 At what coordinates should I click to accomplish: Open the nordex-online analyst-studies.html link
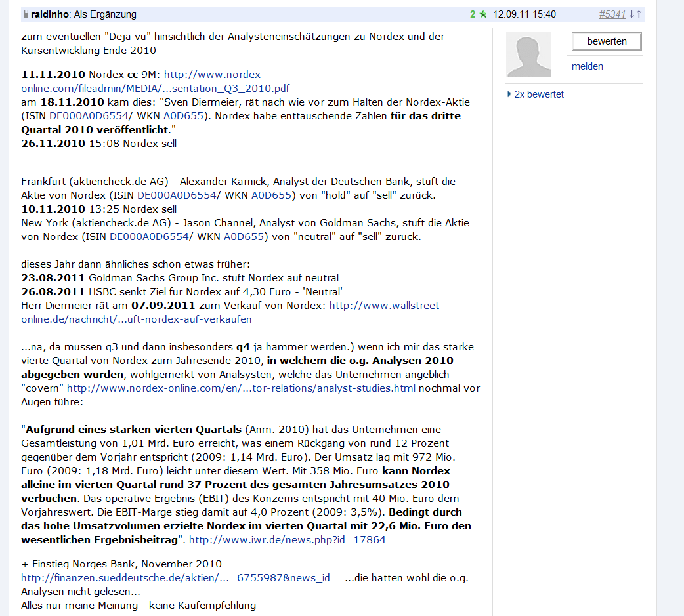click(x=241, y=388)
